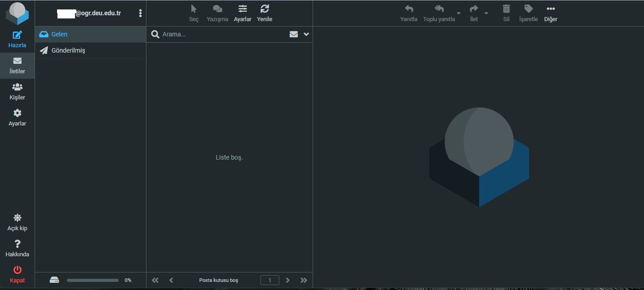This screenshot has height=290, width=644.
Task: Open the Kişiler contacts section
Action: [x=17, y=91]
